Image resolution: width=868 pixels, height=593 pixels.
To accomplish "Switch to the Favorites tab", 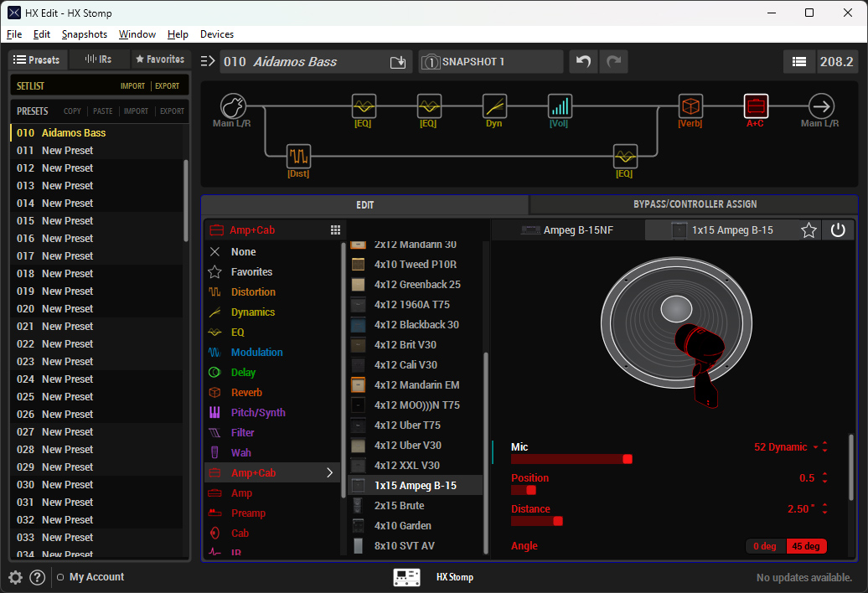I will (x=161, y=59).
